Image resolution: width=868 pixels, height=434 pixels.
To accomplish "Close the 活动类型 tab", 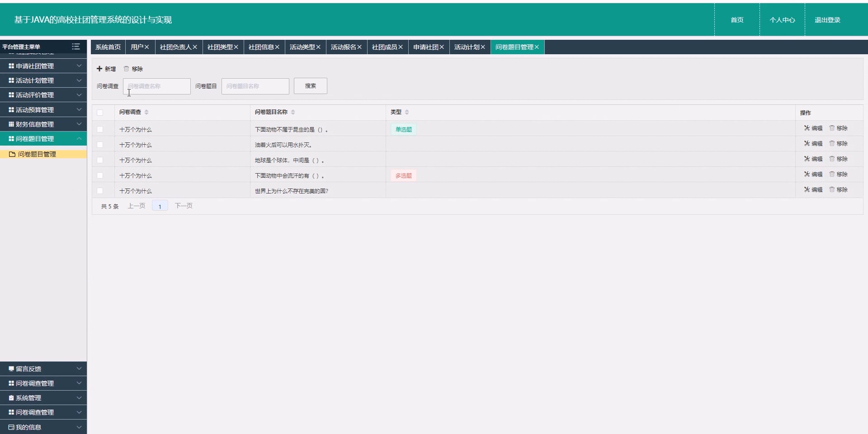I will click(318, 47).
